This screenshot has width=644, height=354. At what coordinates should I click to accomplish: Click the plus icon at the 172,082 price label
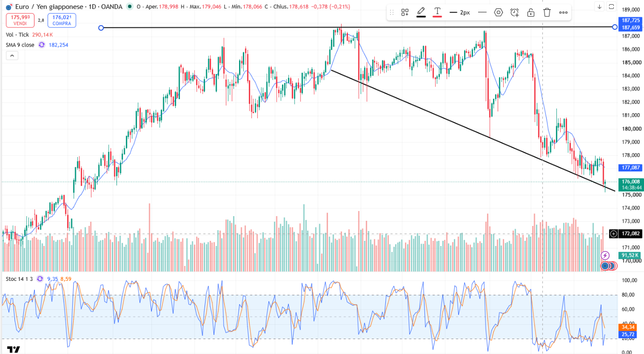coord(614,233)
